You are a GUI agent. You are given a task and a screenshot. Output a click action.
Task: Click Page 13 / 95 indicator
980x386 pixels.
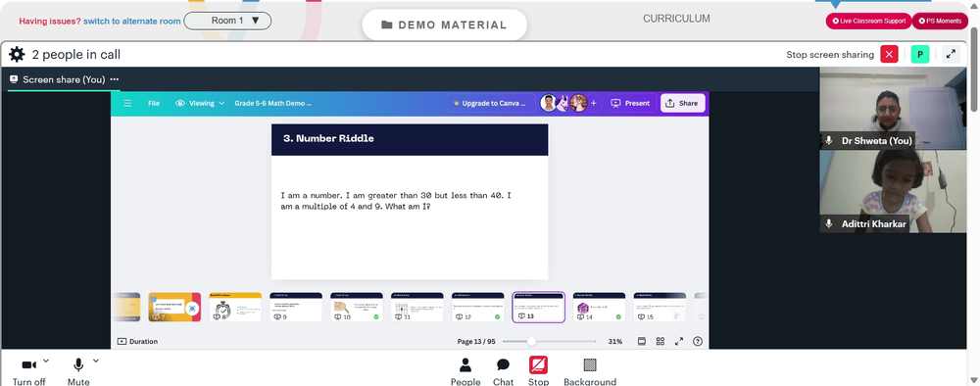pos(476,342)
